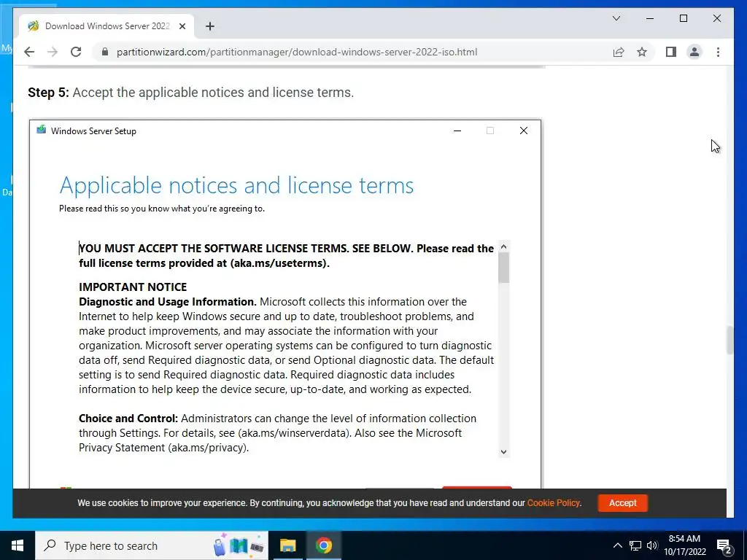747x560 pixels.
Task: Open File Explorer from the taskbar
Action: (x=287, y=545)
